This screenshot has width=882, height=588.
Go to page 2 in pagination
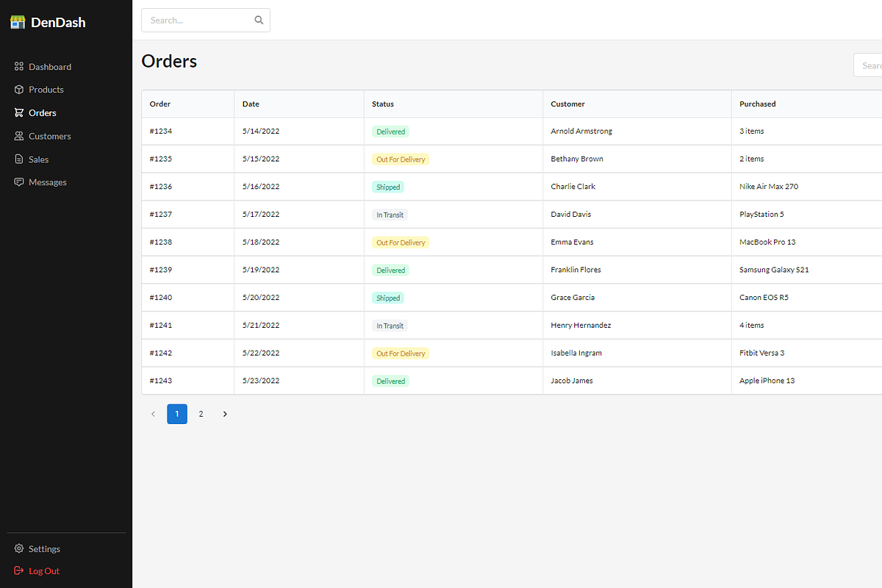[201, 414]
